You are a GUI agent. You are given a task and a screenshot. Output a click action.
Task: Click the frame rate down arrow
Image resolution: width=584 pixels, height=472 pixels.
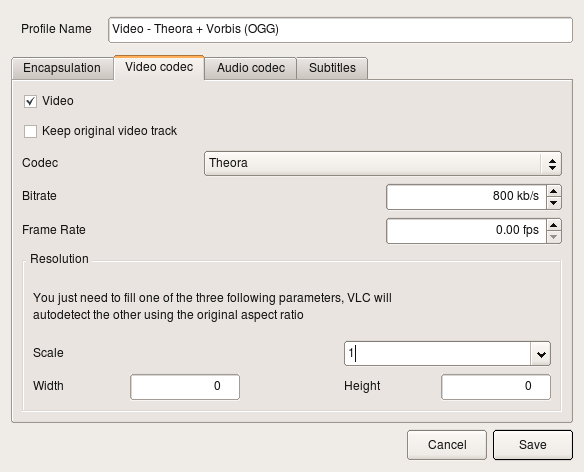[x=554, y=237]
